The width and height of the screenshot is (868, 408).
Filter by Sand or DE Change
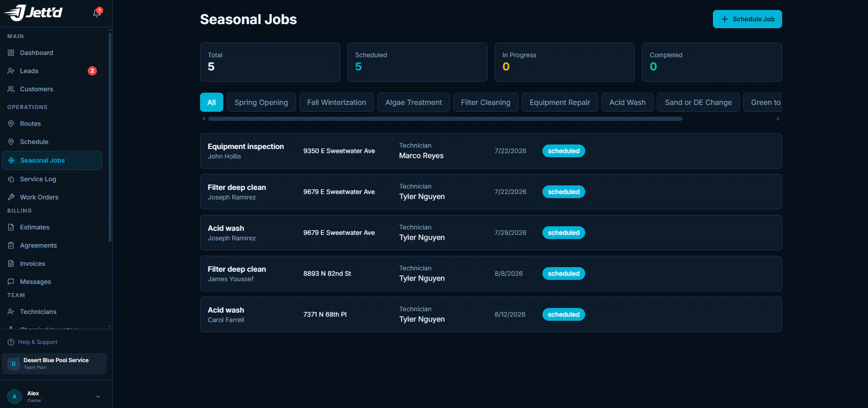coord(698,102)
